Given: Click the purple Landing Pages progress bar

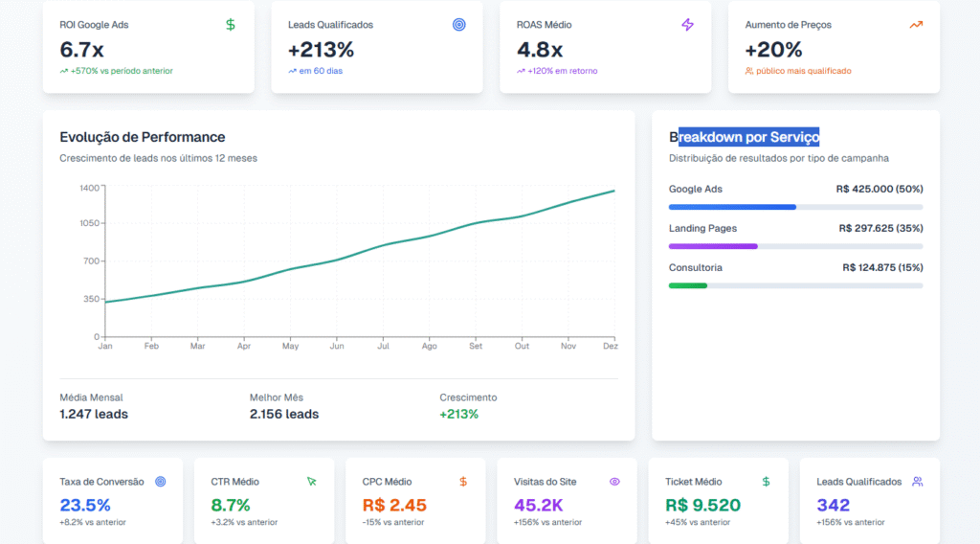Looking at the screenshot, I should click(713, 246).
